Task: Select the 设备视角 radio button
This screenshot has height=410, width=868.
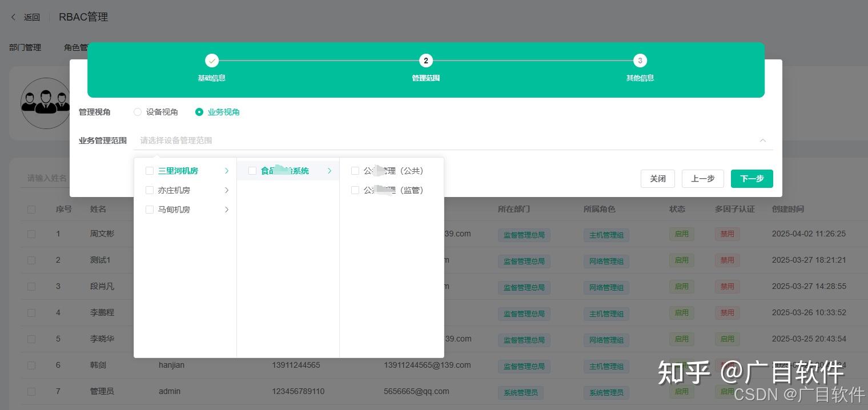Action: (x=138, y=112)
